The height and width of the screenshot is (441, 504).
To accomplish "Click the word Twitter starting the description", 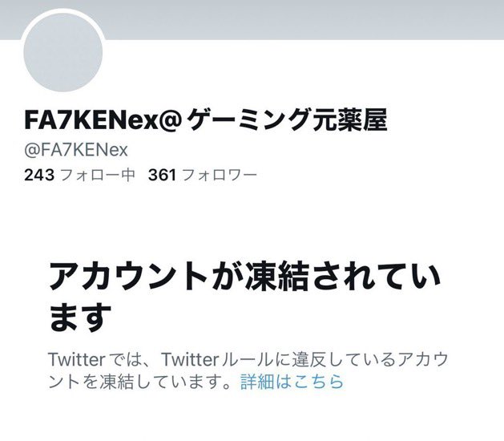I will coord(76,360).
